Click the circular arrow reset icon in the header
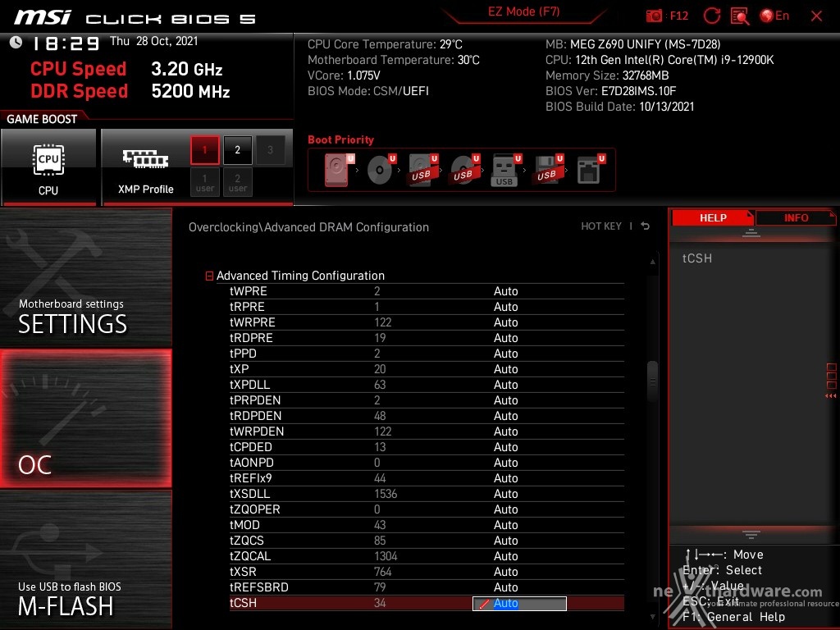Viewport: 840px width, 630px height. pos(711,16)
